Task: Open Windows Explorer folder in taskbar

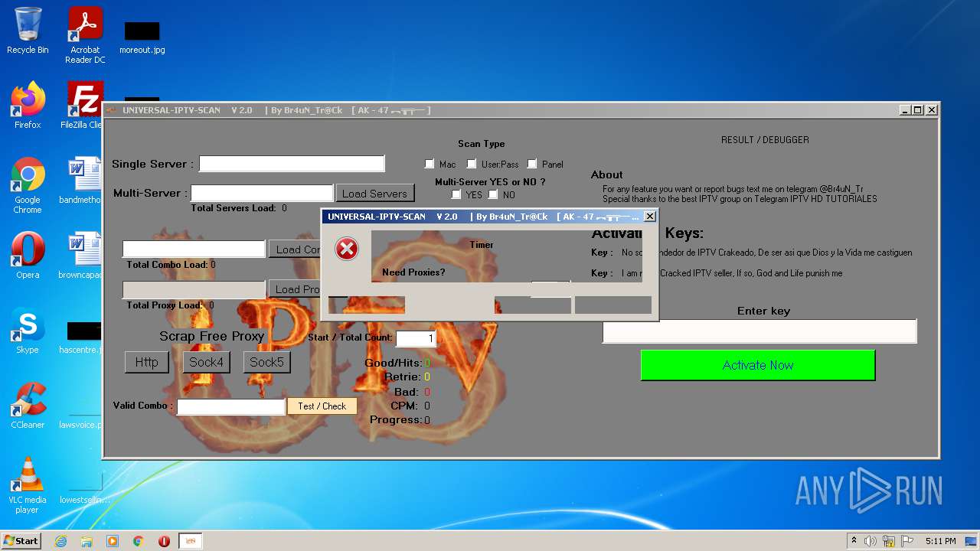Action: point(87,541)
